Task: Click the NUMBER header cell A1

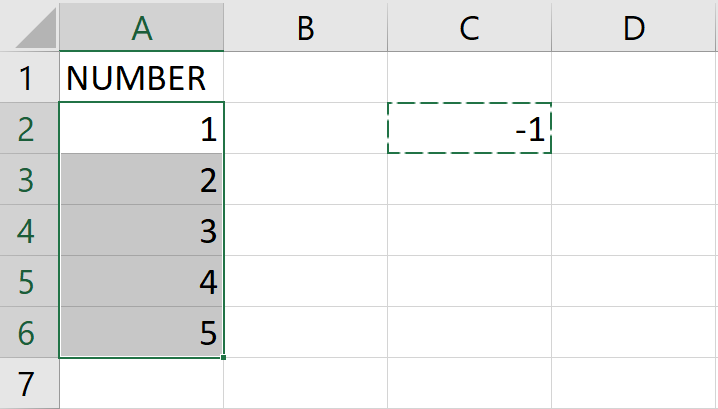Action: [141, 77]
